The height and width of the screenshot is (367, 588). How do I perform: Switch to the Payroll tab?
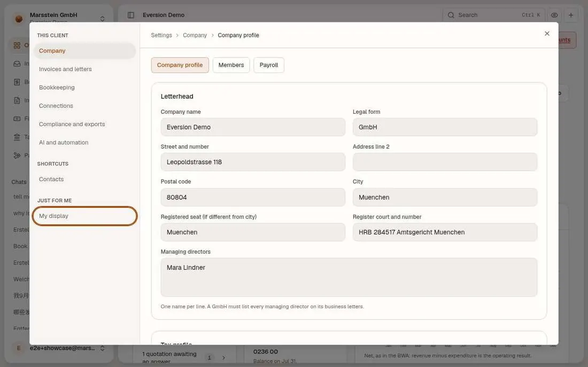coord(268,65)
